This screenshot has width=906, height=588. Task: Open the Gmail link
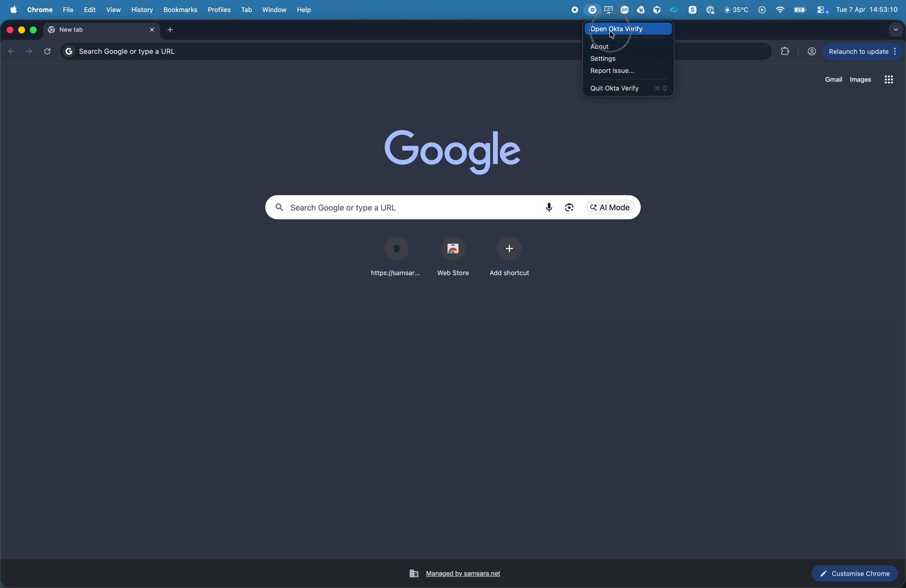[x=833, y=79]
